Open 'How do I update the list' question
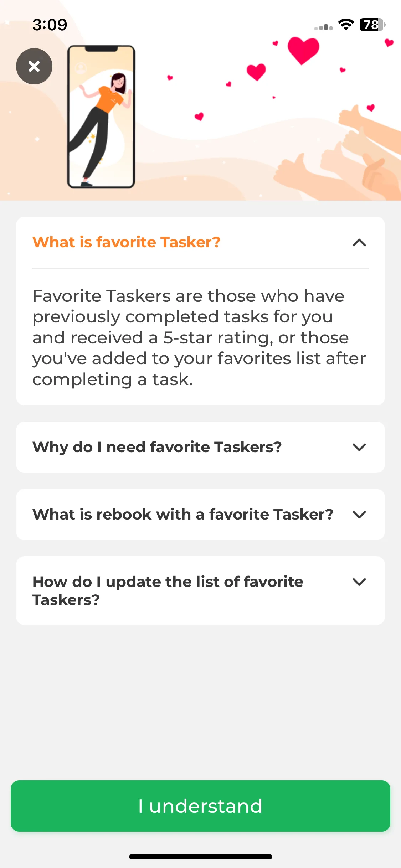Image resolution: width=401 pixels, height=868 pixels. tap(200, 590)
